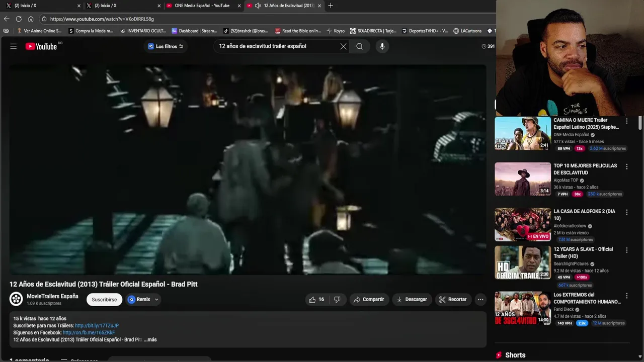
Task: Open the Compra la Moda bookmark
Action: (x=91, y=31)
